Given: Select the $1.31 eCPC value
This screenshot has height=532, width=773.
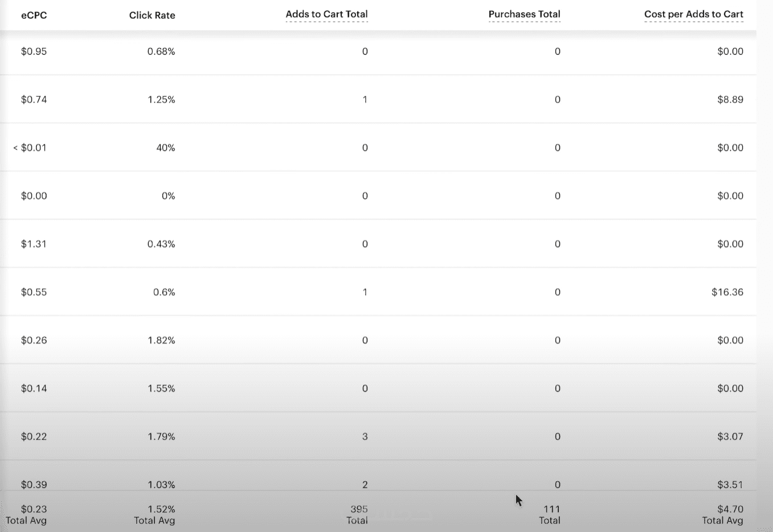Looking at the screenshot, I should click(x=34, y=244).
